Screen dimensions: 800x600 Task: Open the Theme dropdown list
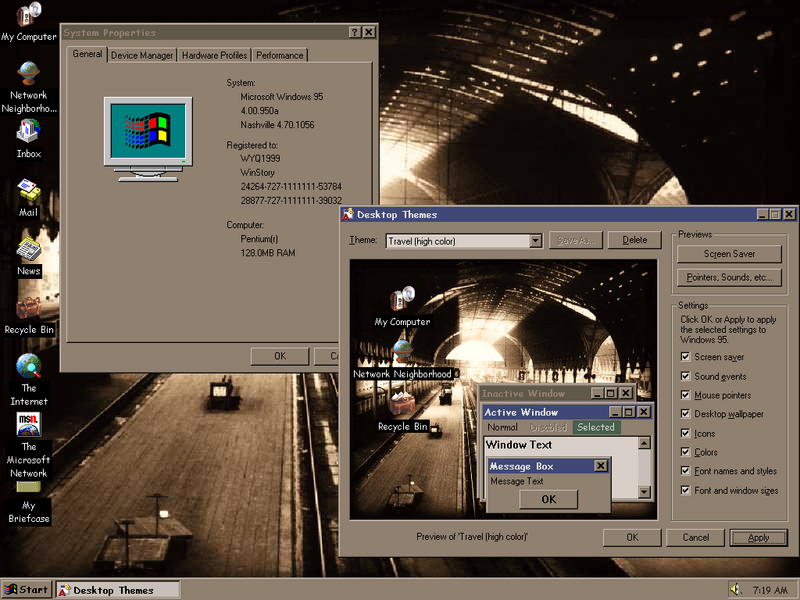(536, 240)
